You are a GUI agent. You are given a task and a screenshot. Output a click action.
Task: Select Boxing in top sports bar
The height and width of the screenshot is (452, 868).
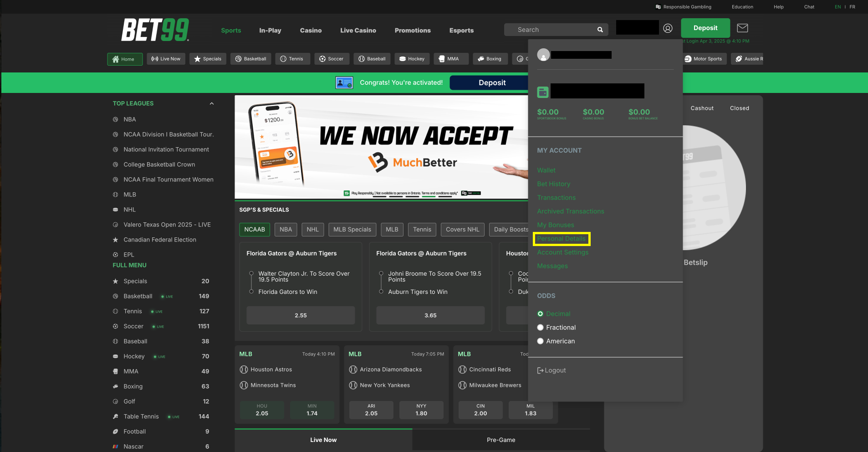click(x=490, y=59)
